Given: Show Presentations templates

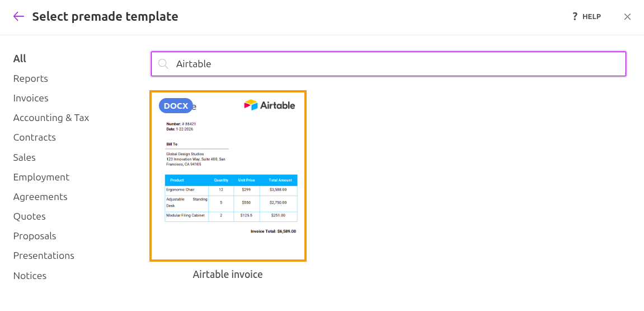Looking at the screenshot, I should pos(44,256).
